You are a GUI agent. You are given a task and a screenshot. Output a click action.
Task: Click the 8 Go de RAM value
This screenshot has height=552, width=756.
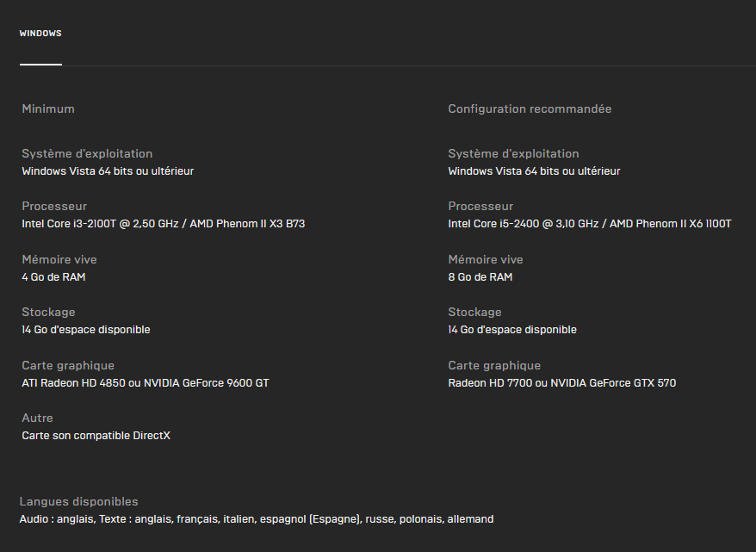click(x=480, y=277)
